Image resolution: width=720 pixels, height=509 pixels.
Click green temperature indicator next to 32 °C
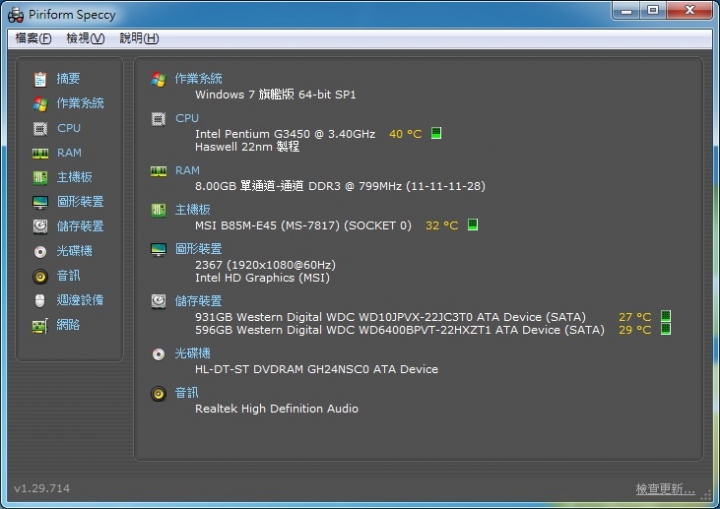[472, 225]
